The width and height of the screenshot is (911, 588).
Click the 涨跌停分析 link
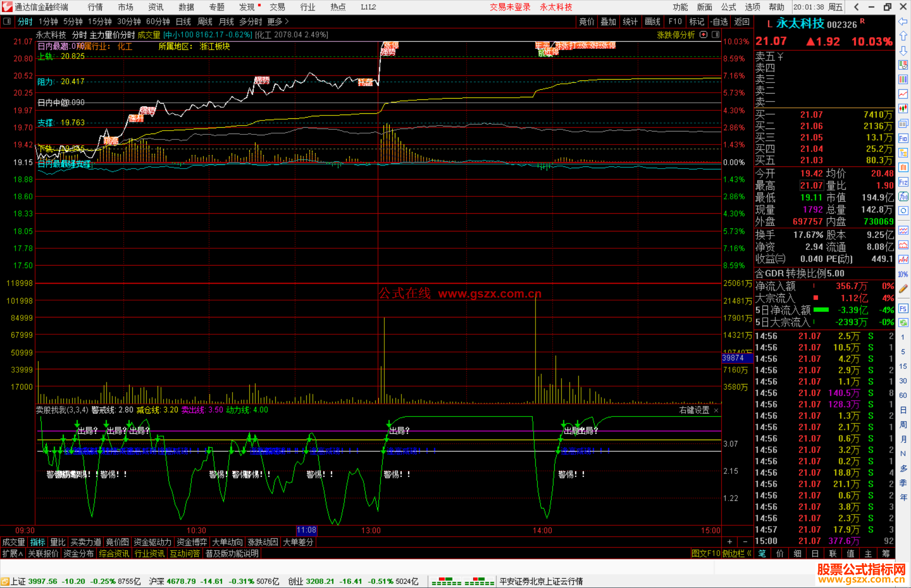[x=676, y=35]
